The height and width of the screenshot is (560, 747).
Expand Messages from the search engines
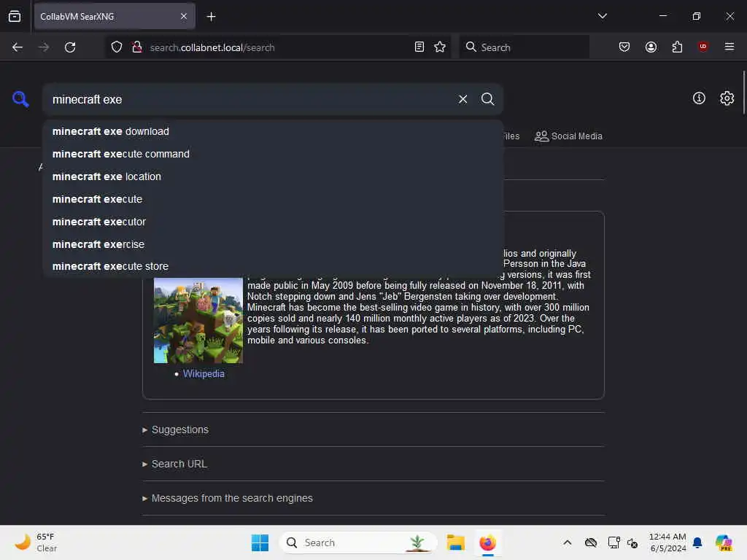tap(228, 498)
